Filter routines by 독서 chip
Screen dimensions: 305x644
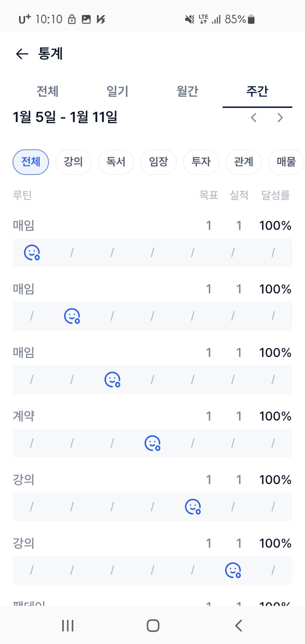tap(116, 162)
